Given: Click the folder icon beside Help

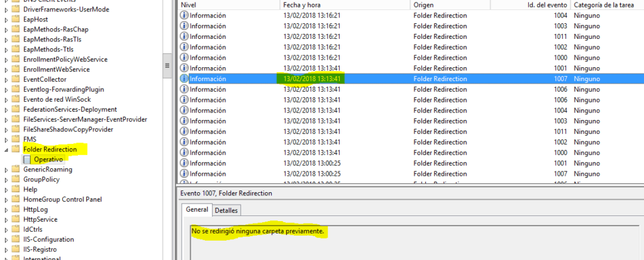Looking at the screenshot, I should tap(16, 189).
